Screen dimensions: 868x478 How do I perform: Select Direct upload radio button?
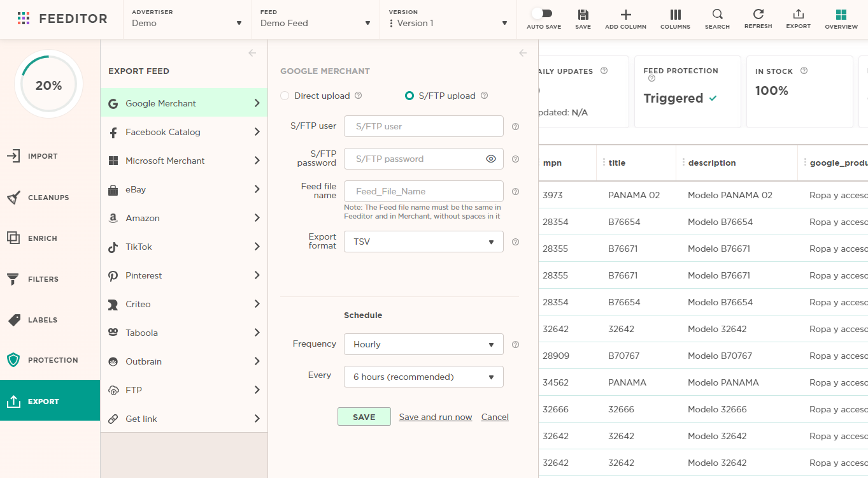(285, 96)
